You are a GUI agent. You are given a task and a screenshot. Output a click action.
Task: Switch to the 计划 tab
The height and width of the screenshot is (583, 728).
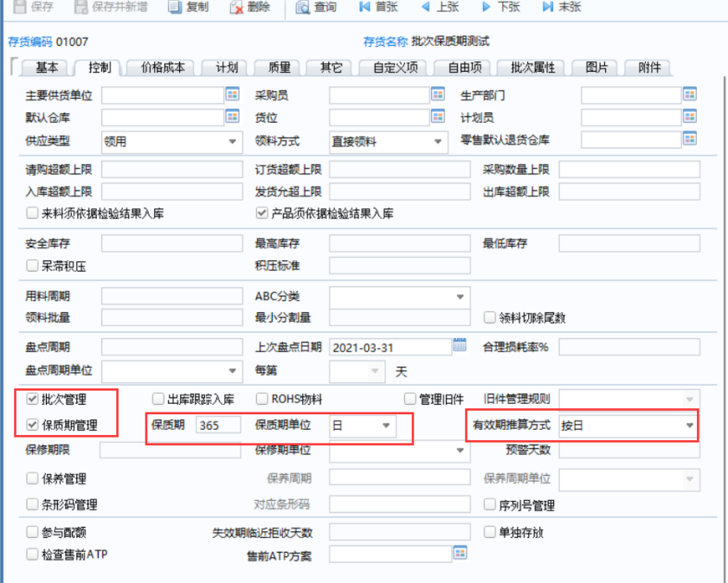tap(227, 67)
